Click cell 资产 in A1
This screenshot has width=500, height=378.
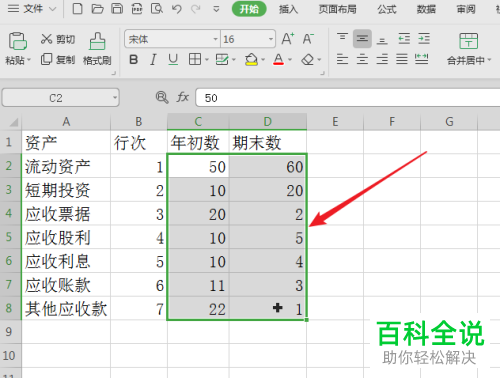pyautogui.click(x=66, y=142)
